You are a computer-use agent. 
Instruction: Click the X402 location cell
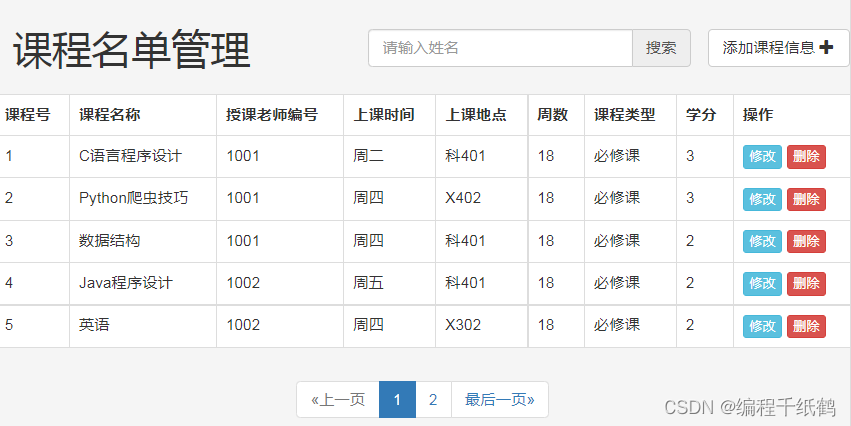tap(482, 199)
